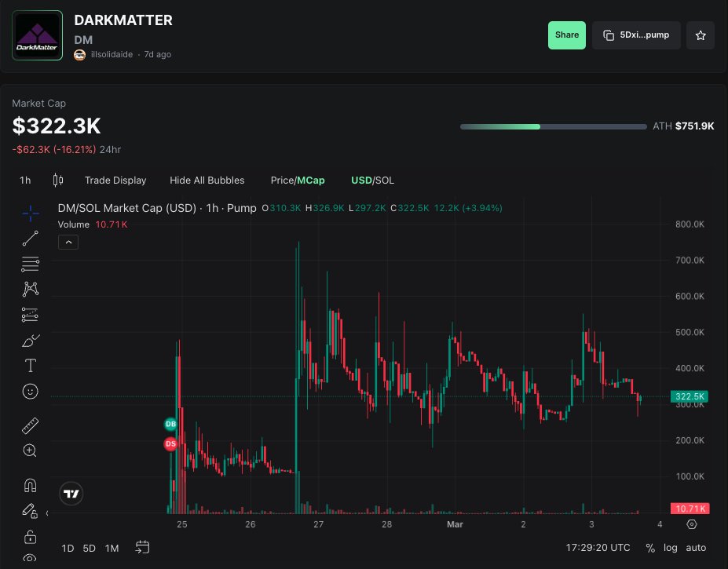Click the DS bubble marker on chart
The width and height of the screenshot is (728, 569).
[171, 443]
